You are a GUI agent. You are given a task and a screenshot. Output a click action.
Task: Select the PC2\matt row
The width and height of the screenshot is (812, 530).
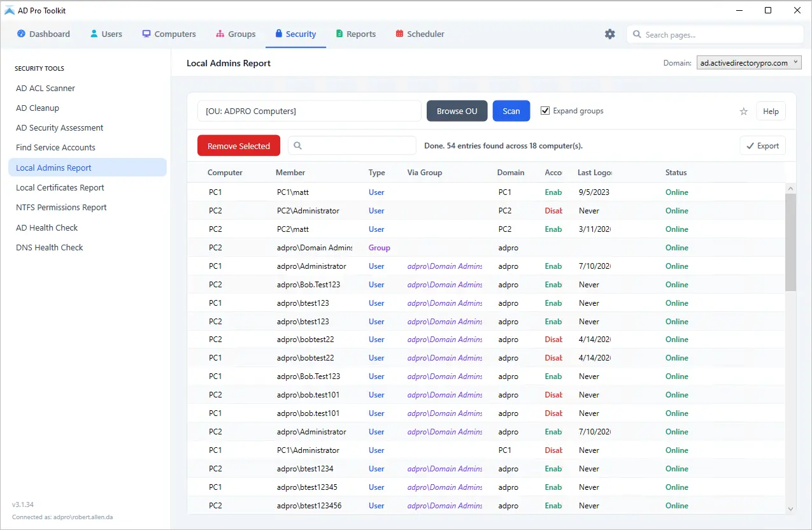click(x=486, y=229)
